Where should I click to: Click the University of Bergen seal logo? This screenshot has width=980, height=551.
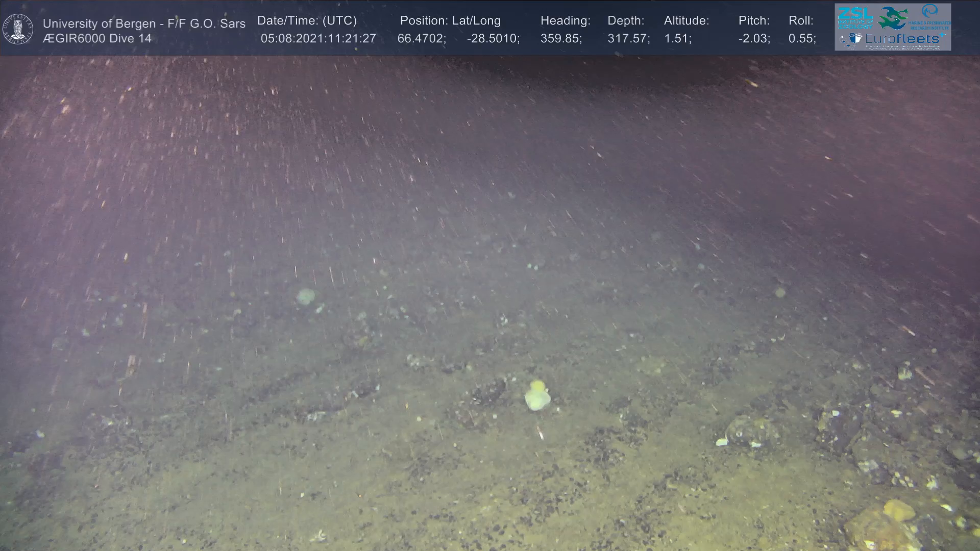point(18,29)
